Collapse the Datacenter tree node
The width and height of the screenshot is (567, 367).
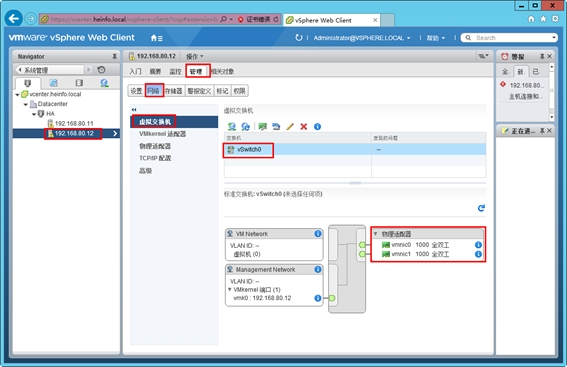pos(26,104)
